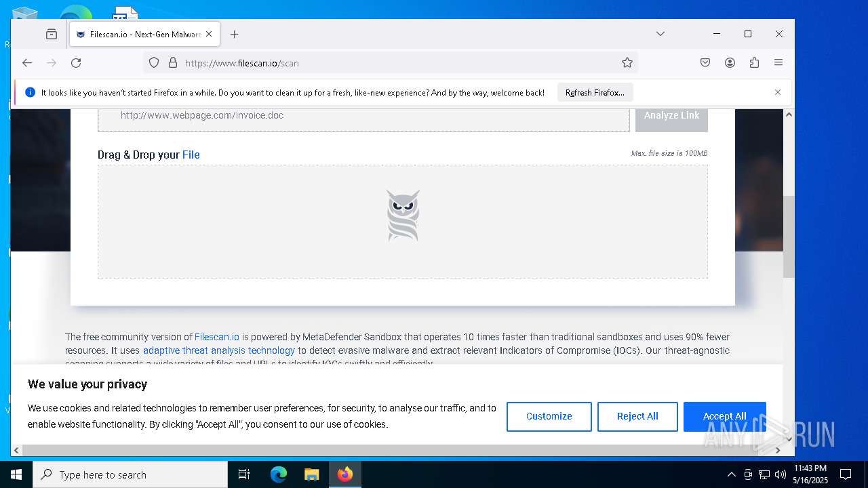The image size is (868, 488).
Task: Open Firefox View tab-history icon
Action: click(x=52, y=34)
